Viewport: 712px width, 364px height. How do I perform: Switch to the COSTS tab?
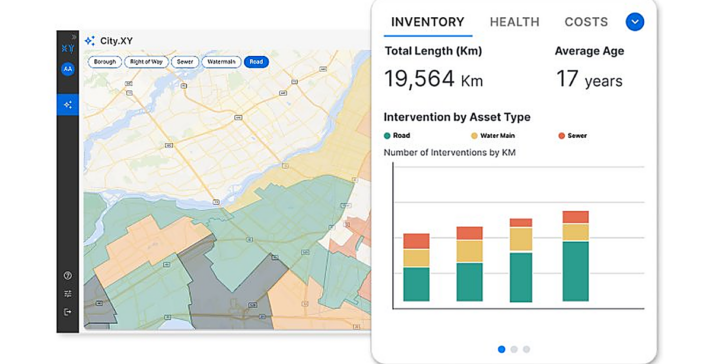(x=586, y=22)
